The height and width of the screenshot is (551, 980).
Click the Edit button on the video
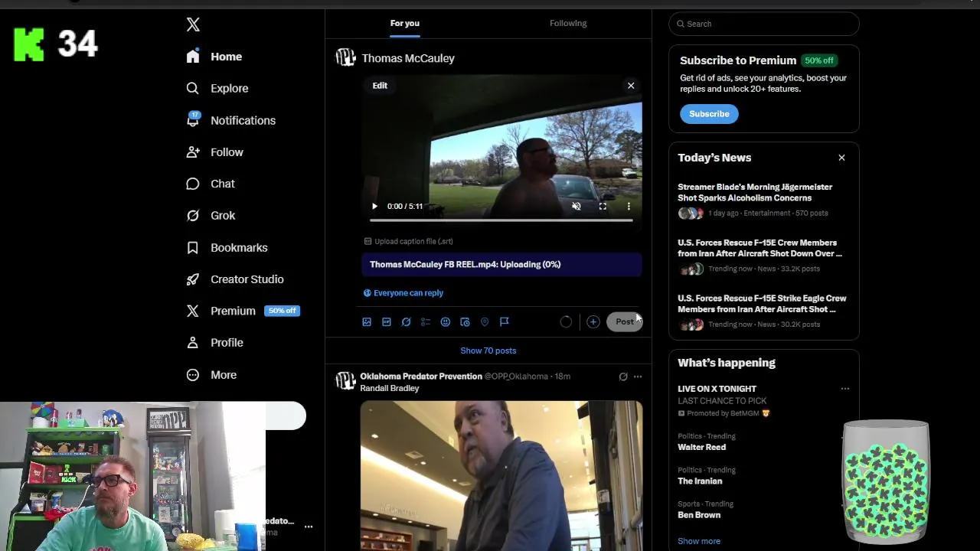380,86
